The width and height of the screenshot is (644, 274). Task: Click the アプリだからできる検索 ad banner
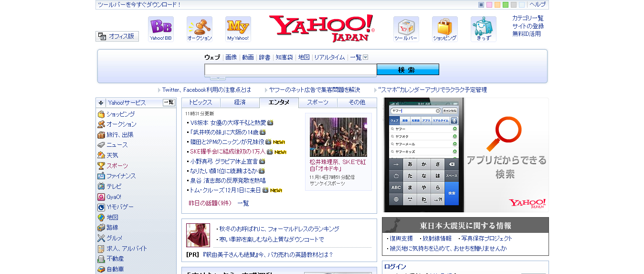(x=465, y=155)
